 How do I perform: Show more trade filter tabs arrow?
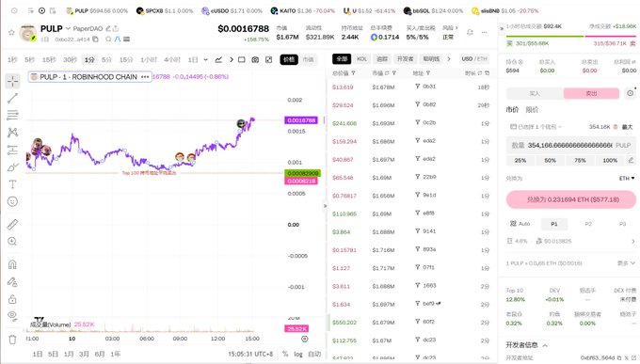[x=449, y=59]
